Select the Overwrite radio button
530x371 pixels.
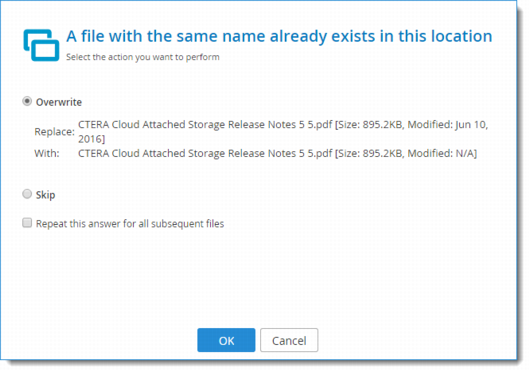click(27, 101)
